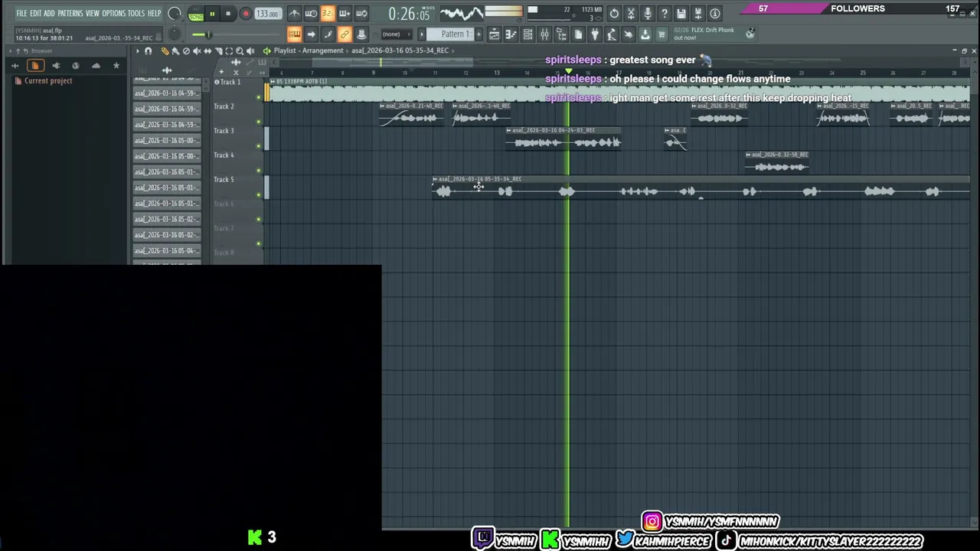This screenshot has height=551, width=980.
Task: Open the TOOLS menu
Action: [x=136, y=13]
